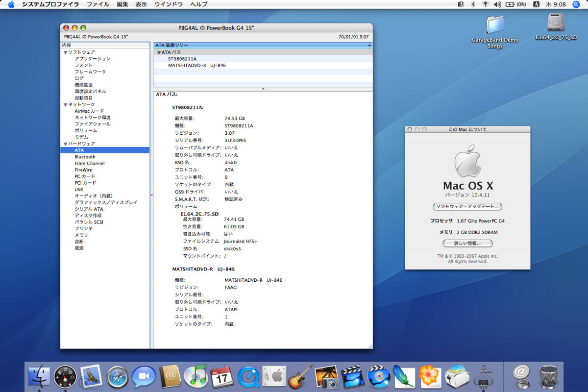Select 機能拡張 in the sidebar
The width and height of the screenshot is (588, 392).
click(x=84, y=85)
